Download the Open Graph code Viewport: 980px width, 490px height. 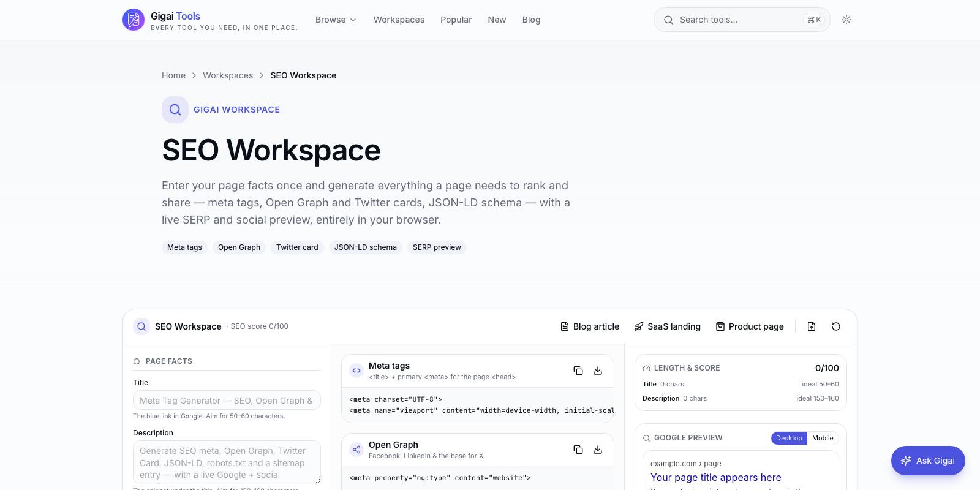point(598,450)
